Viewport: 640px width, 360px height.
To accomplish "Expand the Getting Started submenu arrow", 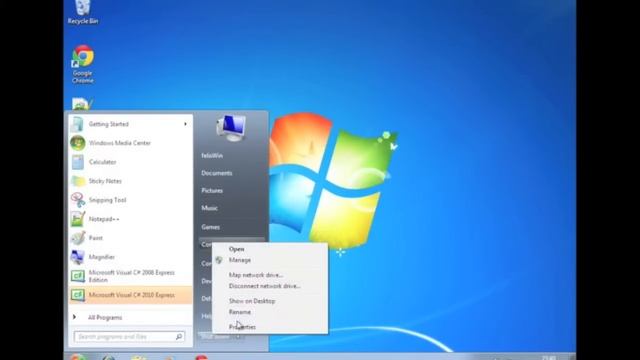I will click(x=185, y=124).
